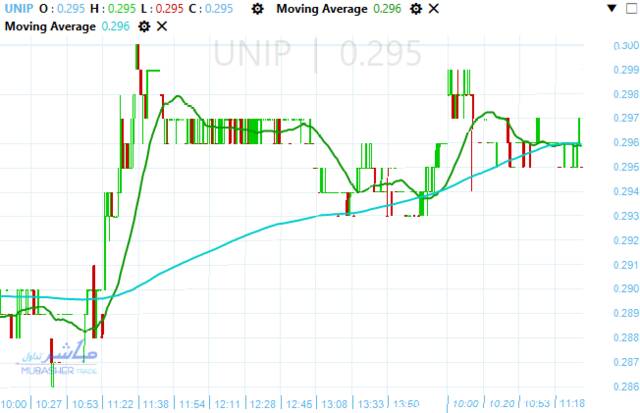Open settings gear of green Moving Average 0.296
The height and width of the screenshot is (413, 640).
click(x=416, y=9)
